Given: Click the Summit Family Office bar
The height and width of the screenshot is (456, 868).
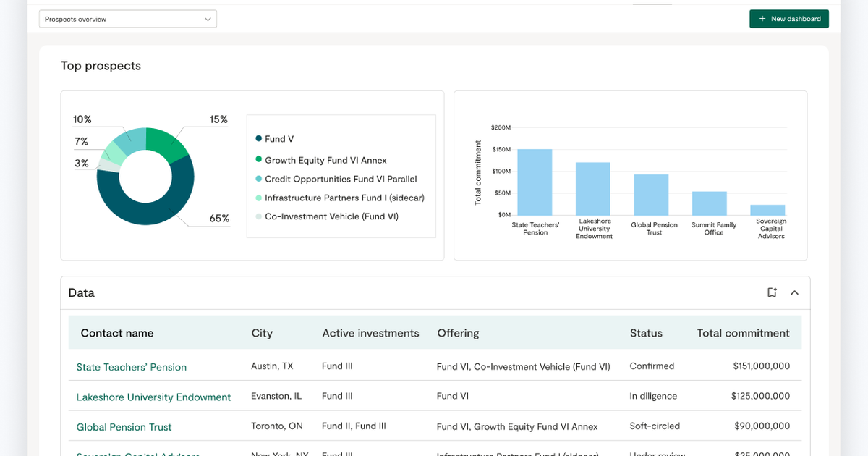Looking at the screenshot, I should point(709,203).
